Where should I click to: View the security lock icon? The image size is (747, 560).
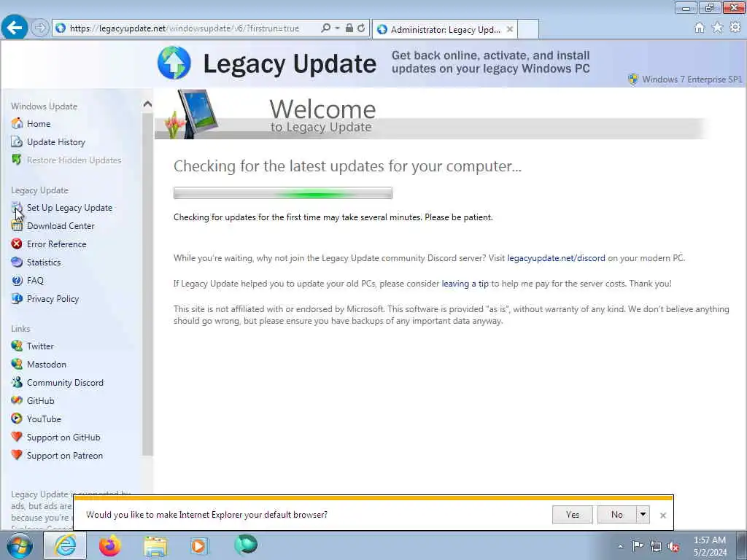pos(349,28)
